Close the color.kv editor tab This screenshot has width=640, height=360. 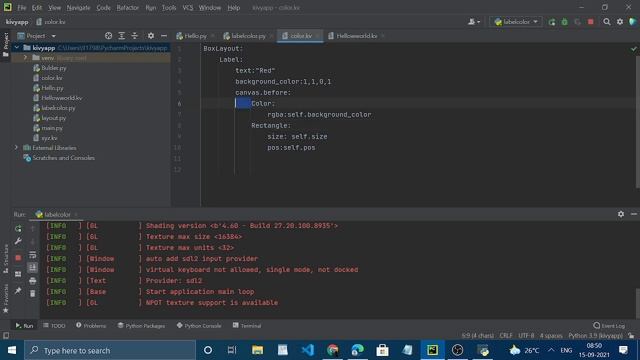318,36
